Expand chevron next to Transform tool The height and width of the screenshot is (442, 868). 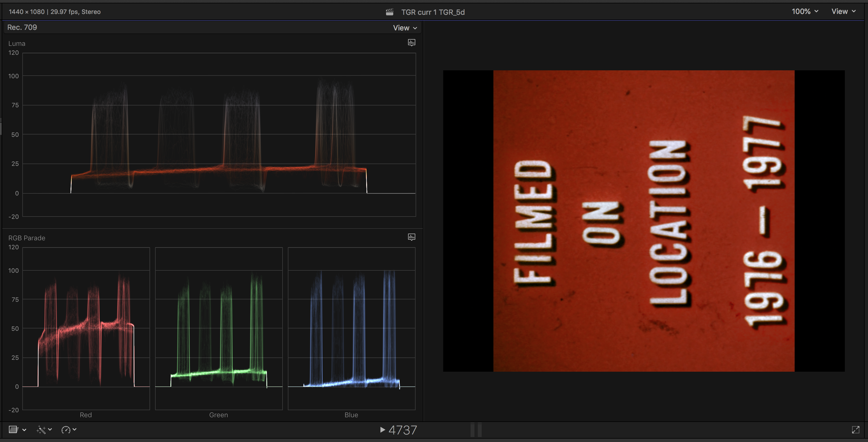click(x=24, y=430)
